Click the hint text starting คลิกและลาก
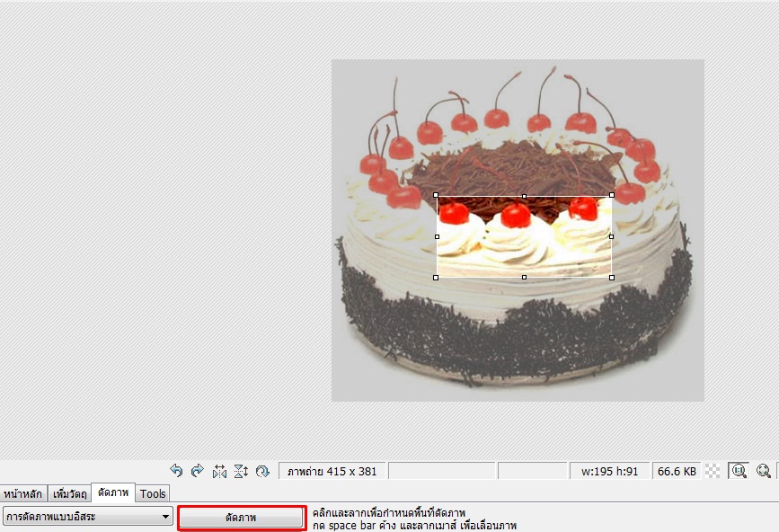 point(389,512)
